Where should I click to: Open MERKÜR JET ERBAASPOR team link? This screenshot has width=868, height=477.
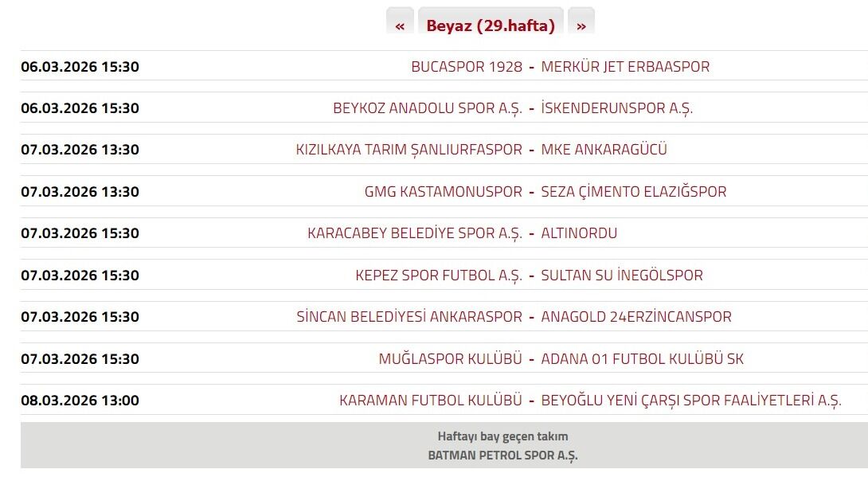point(625,67)
